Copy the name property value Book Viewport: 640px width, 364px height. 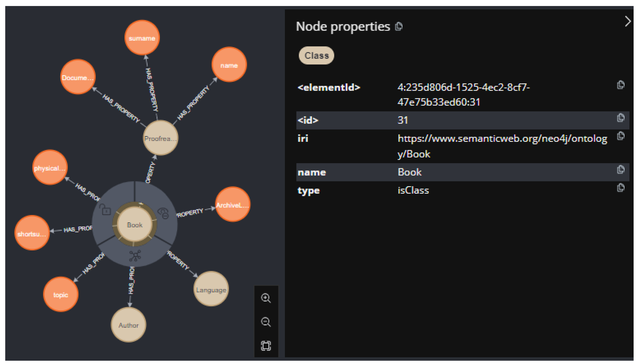pos(620,170)
